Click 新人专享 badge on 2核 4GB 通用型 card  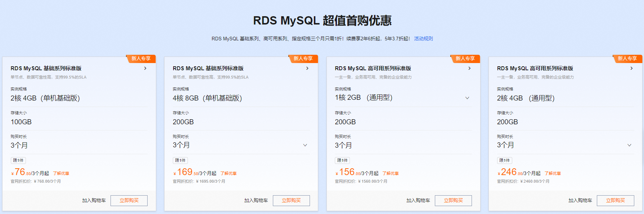[x=627, y=58]
